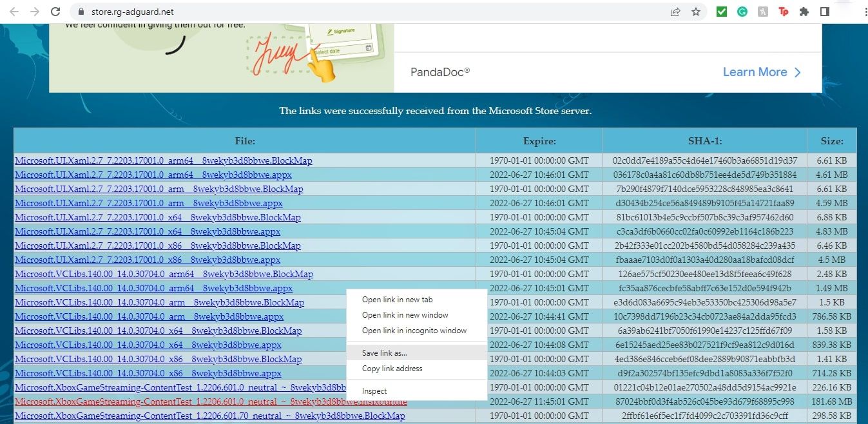
Task: Download UI.Xaml x86 BlockMap file
Action: [158, 246]
